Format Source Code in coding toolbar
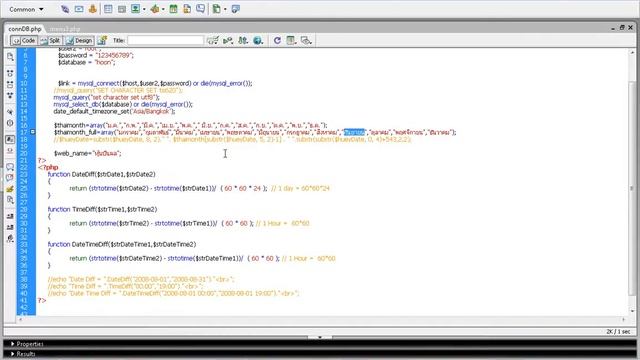The height and width of the screenshot is (360, 640). click(x=10, y=239)
